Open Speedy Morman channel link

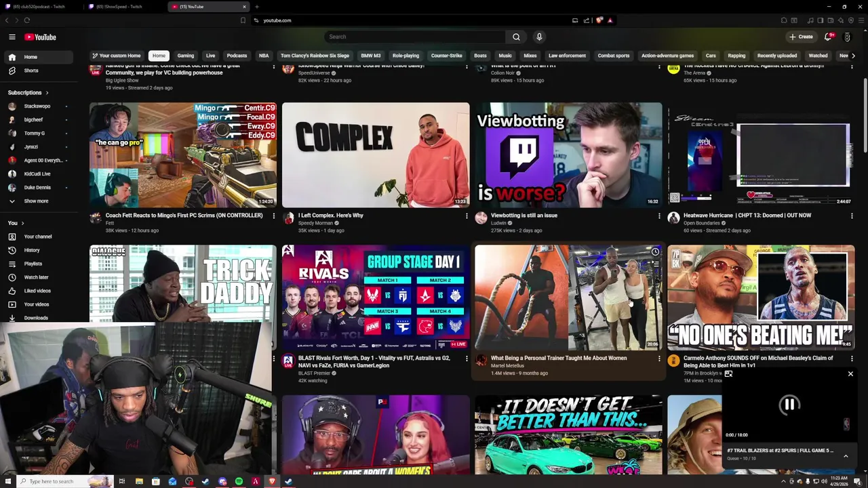[x=316, y=223]
